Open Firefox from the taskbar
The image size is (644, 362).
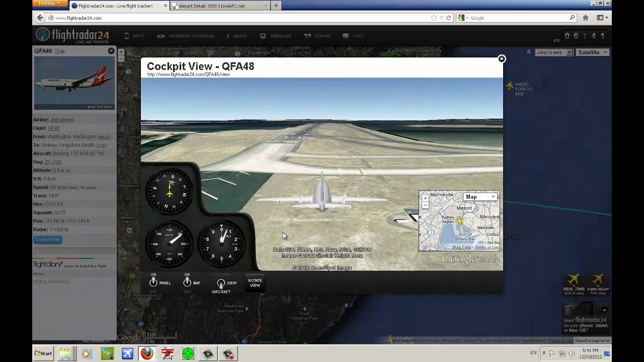(146, 353)
